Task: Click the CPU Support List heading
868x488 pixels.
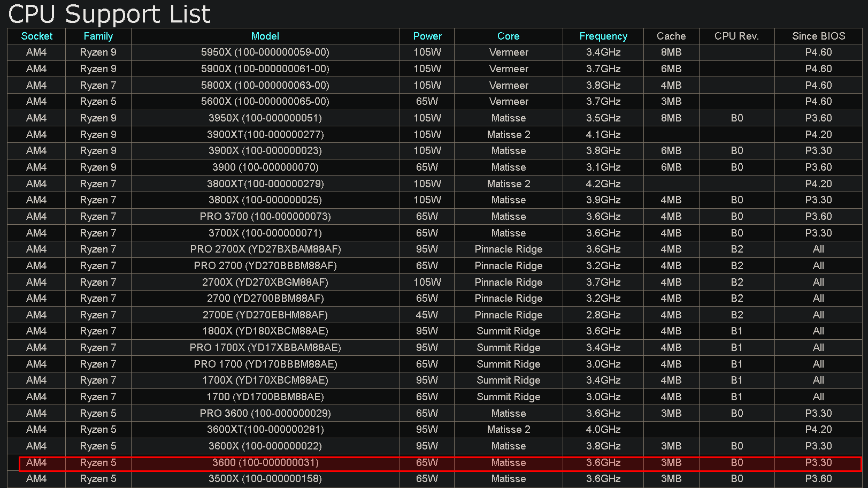Action: 110,14
